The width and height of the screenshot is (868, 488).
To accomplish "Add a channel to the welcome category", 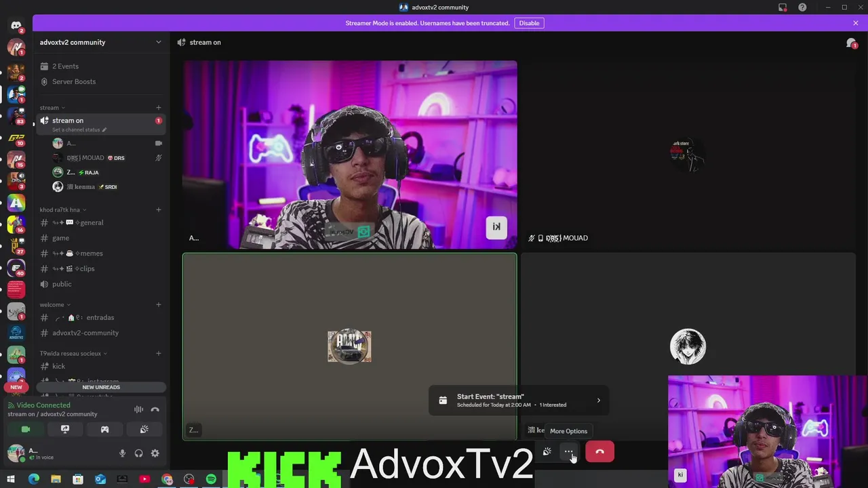I will pos(159,304).
